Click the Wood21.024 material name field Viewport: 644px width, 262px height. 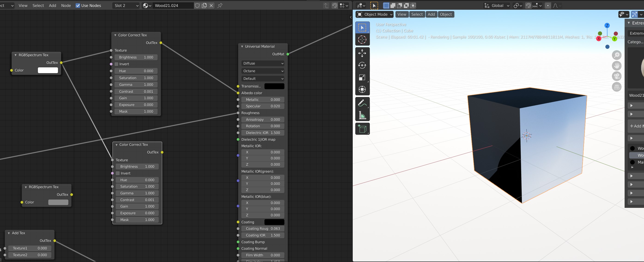tap(173, 6)
